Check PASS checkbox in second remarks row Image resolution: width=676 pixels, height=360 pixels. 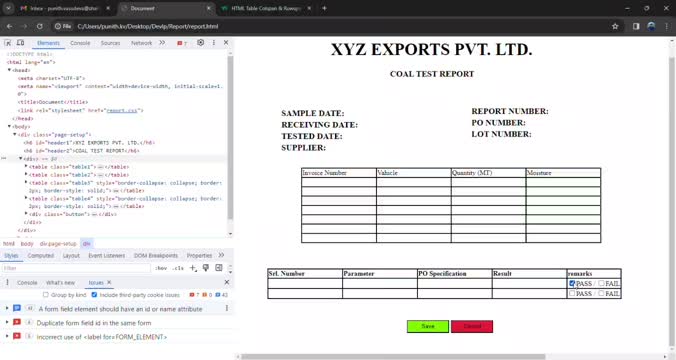point(572,293)
